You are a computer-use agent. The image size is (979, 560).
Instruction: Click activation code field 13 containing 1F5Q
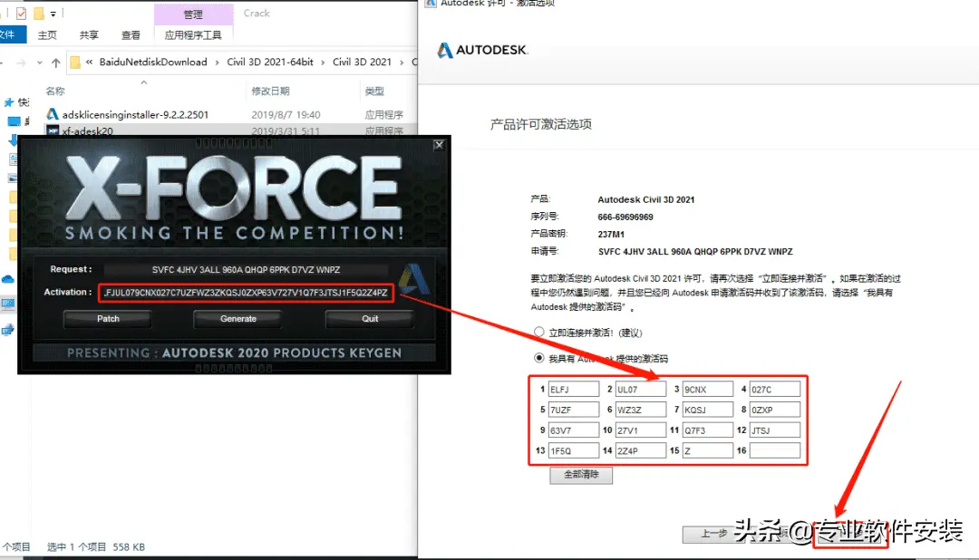(574, 450)
